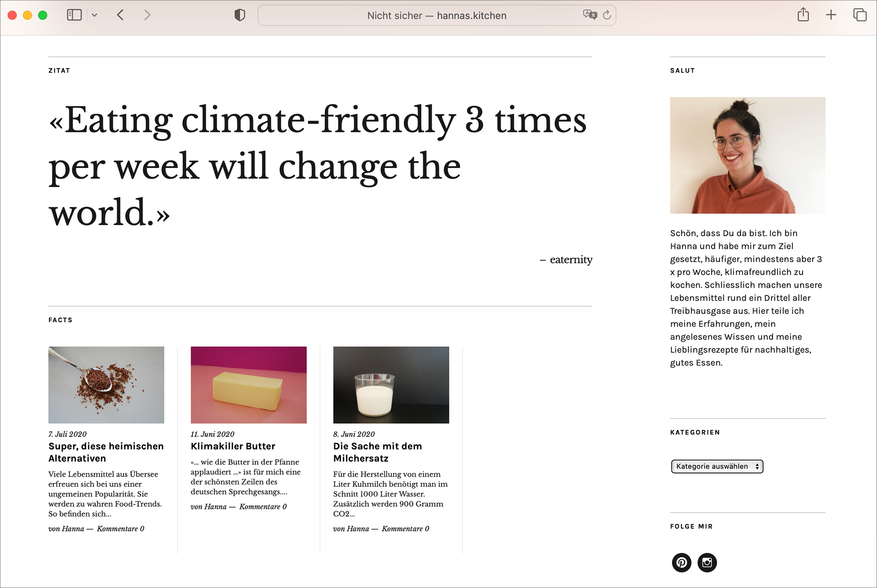
Task: Click the SALUT sidebar heading
Action: coord(682,70)
